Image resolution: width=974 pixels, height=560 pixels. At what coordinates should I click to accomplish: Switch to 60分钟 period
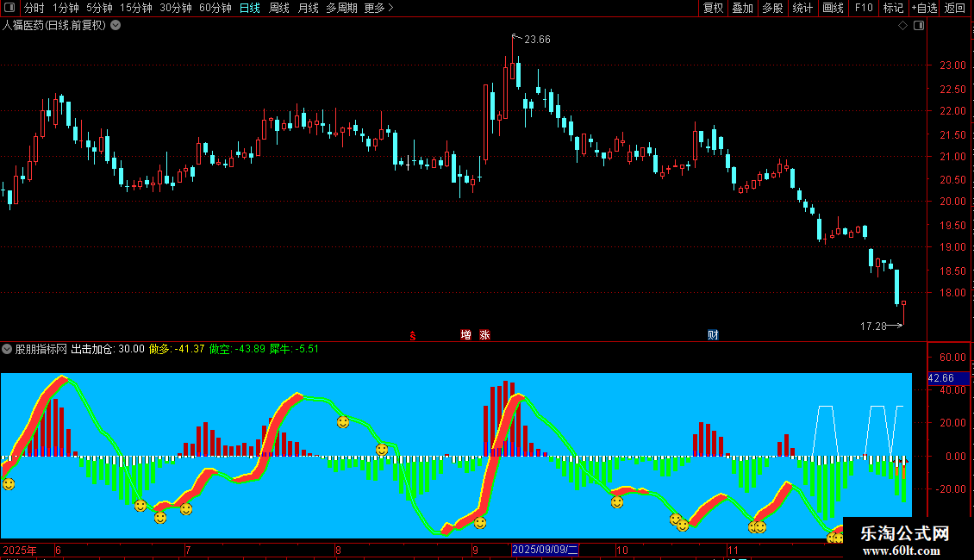pyautogui.click(x=215, y=8)
